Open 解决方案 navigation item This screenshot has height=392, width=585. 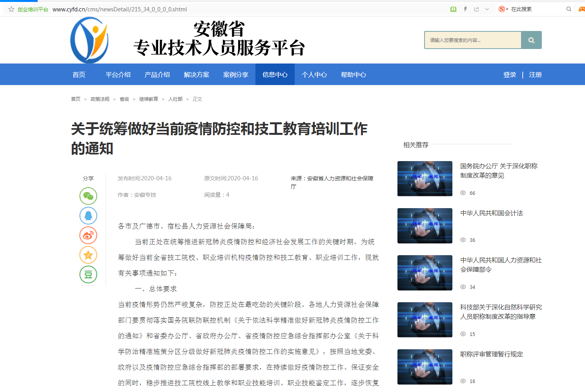197,74
